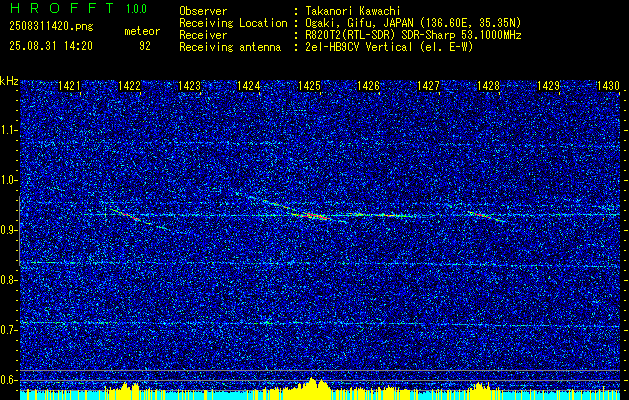Click the Receiving antenna label
629x400 pixels.
tap(230, 47)
